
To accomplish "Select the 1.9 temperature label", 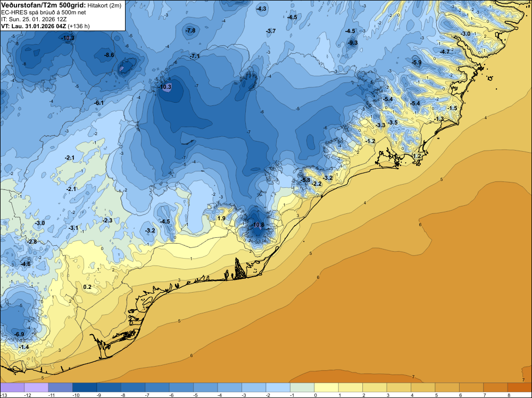I will (221, 218).
